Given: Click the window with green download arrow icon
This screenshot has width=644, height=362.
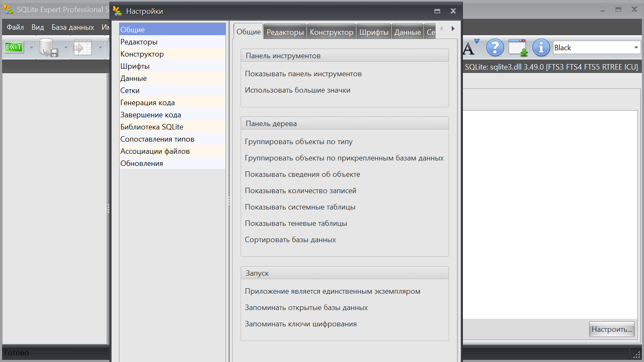Looking at the screenshot, I should pos(518,48).
